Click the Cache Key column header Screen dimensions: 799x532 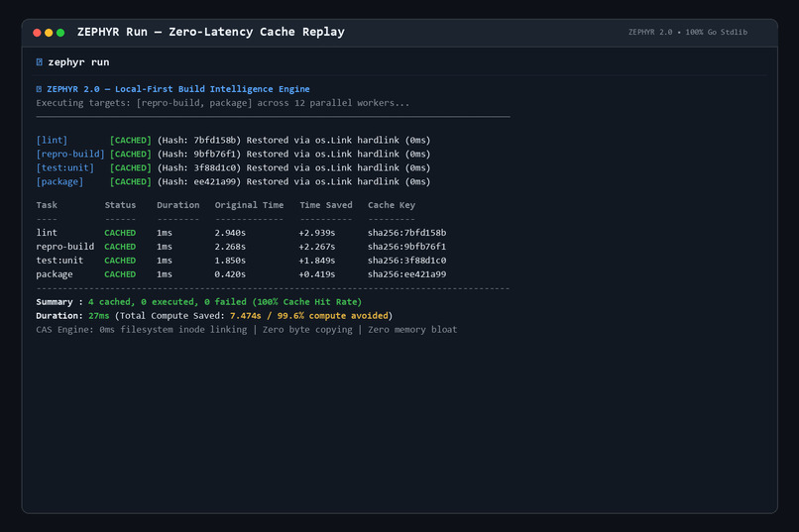(392, 205)
